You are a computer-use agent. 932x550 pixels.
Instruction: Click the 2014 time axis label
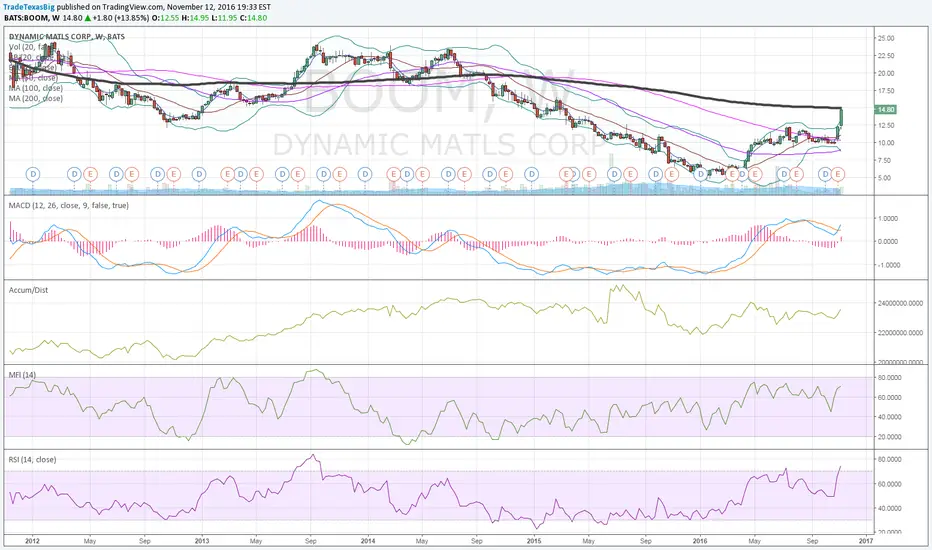[368, 541]
